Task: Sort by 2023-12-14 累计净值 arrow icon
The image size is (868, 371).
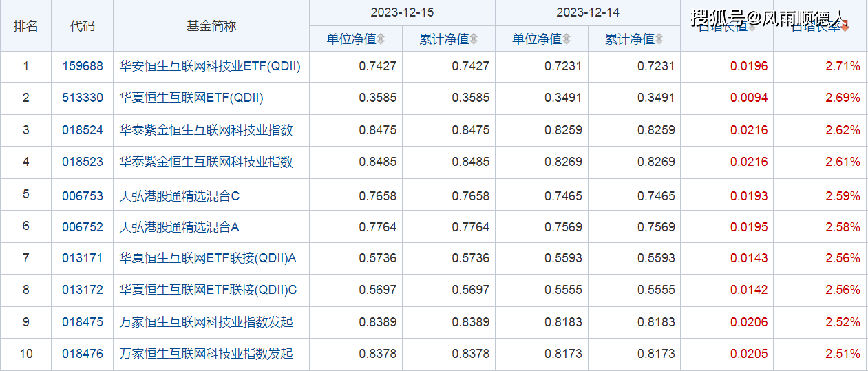Action: 659,39
